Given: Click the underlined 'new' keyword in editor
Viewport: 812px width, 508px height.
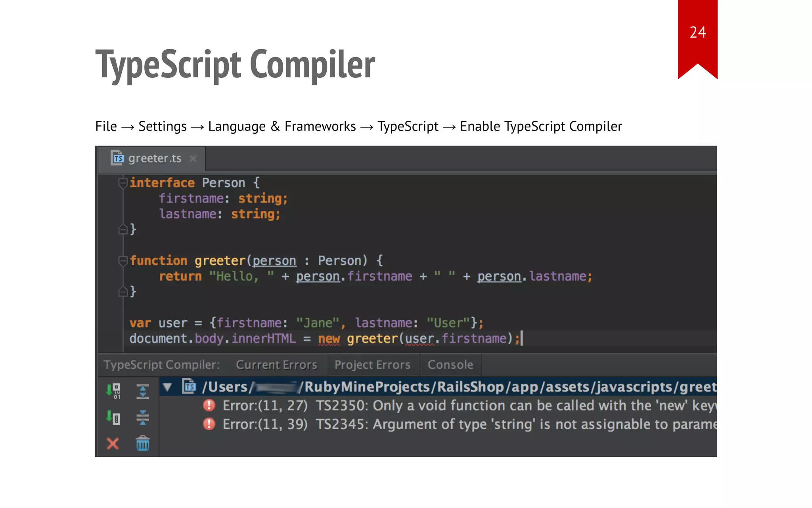Looking at the screenshot, I should pyautogui.click(x=329, y=339).
